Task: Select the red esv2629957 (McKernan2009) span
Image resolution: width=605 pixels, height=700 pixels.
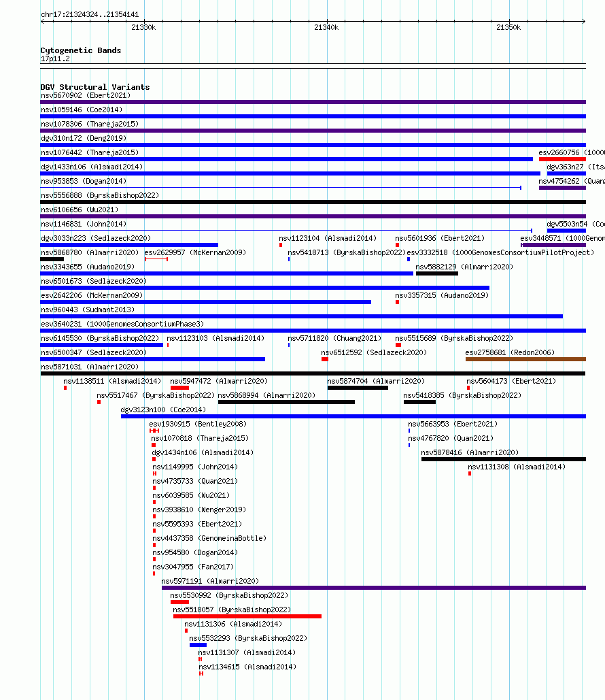Action: coord(156,259)
